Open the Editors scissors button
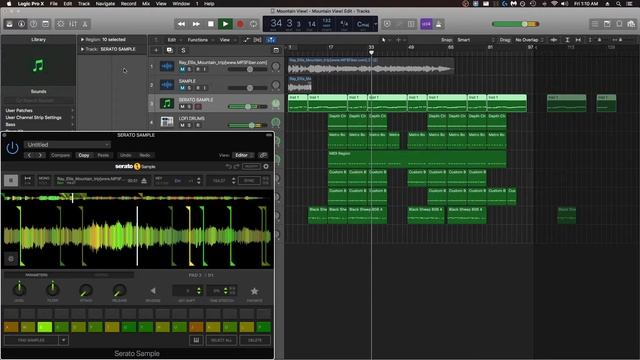Screen dimensions: 640x360 click(x=85, y=24)
